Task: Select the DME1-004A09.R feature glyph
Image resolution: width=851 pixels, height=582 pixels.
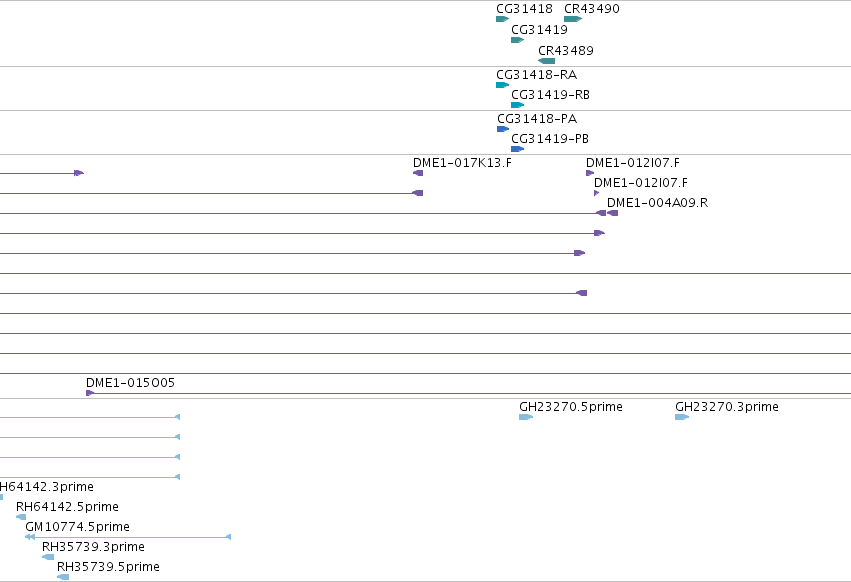Action: pyautogui.click(x=613, y=213)
